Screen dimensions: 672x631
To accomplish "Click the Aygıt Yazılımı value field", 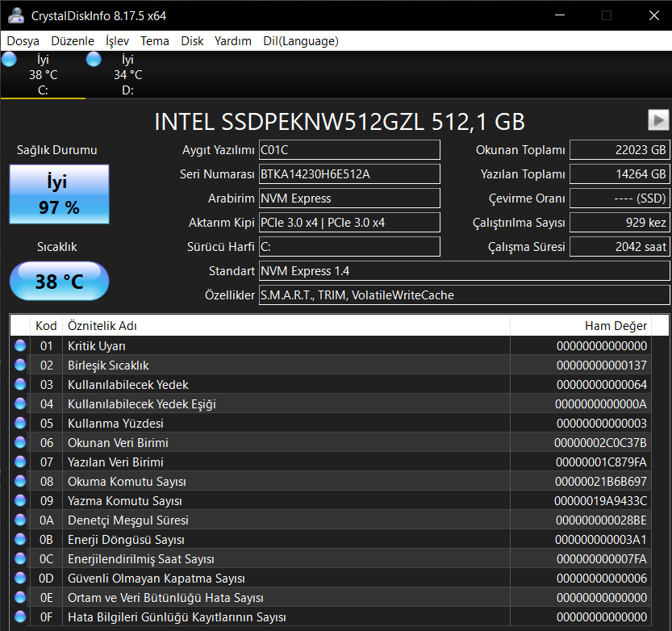I will [349, 150].
